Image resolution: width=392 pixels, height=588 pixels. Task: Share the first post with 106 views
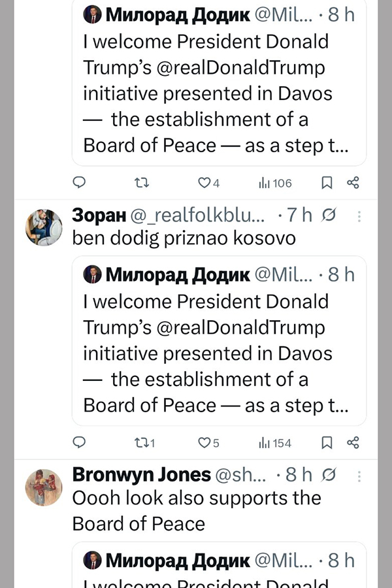[353, 183]
